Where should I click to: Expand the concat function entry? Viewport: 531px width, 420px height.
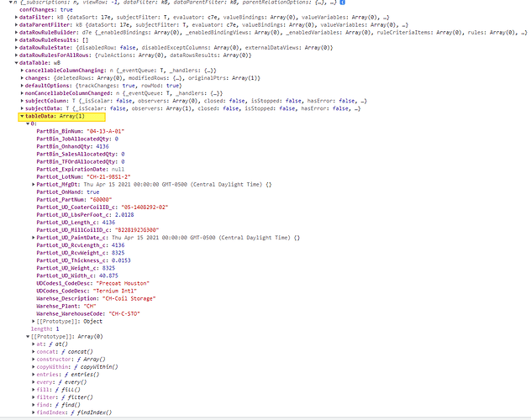pos(34,352)
